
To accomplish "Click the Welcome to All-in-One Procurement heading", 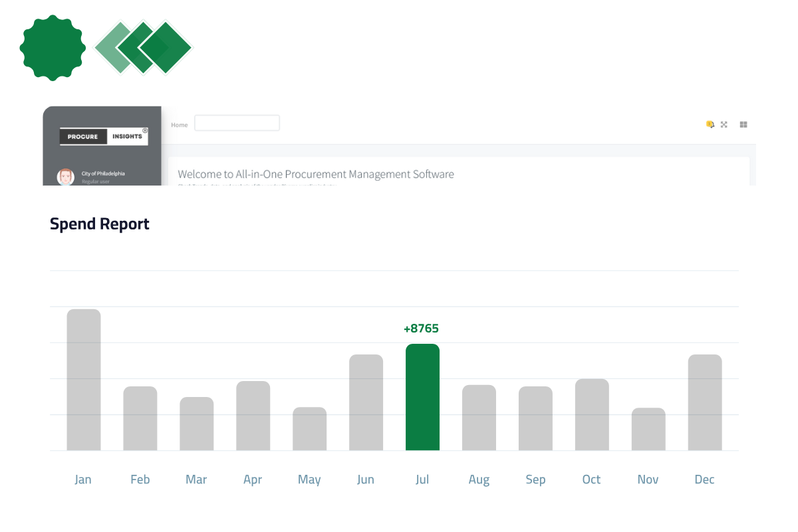I will click(x=316, y=174).
